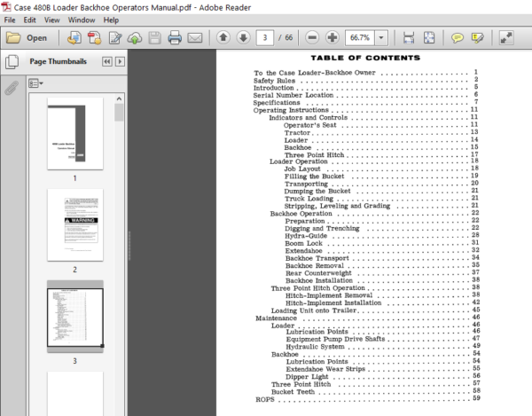Click the cloud upload icon
The image size is (532, 416).
tap(135, 37)
